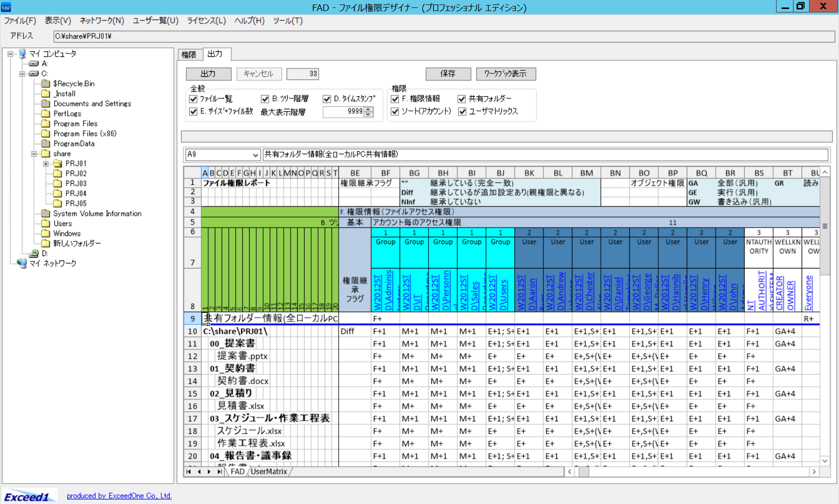The width and height of the screenshot is (839, 504).
Task: Click the vertical scrollbar down arrow
Action: point(825,461)
